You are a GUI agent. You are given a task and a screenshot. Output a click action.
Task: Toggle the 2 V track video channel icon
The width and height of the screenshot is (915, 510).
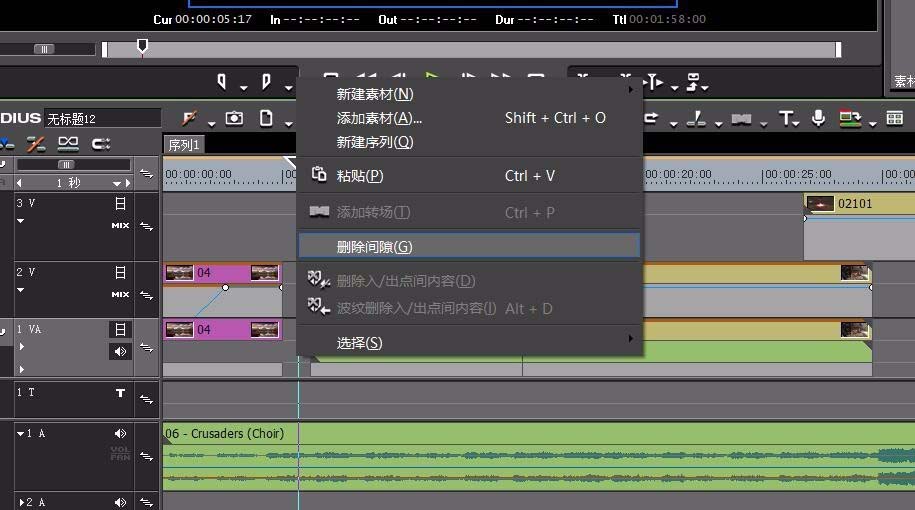tap(120, 273)
